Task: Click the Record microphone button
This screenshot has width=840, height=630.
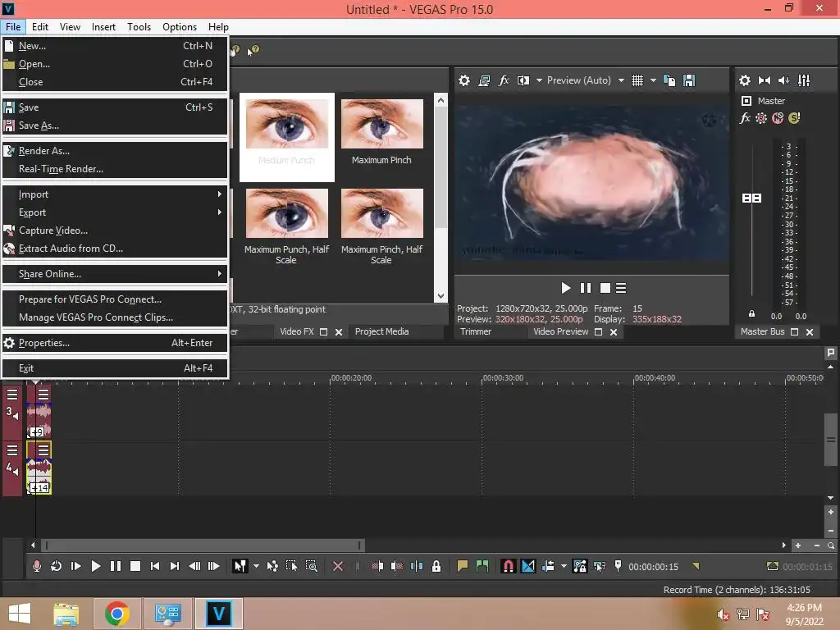Action: tap(36, 566)
